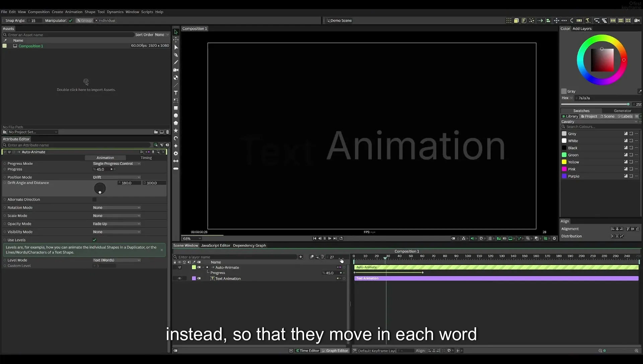
Task: Switch the manipulator to Group mode
Action: [84, 20]
